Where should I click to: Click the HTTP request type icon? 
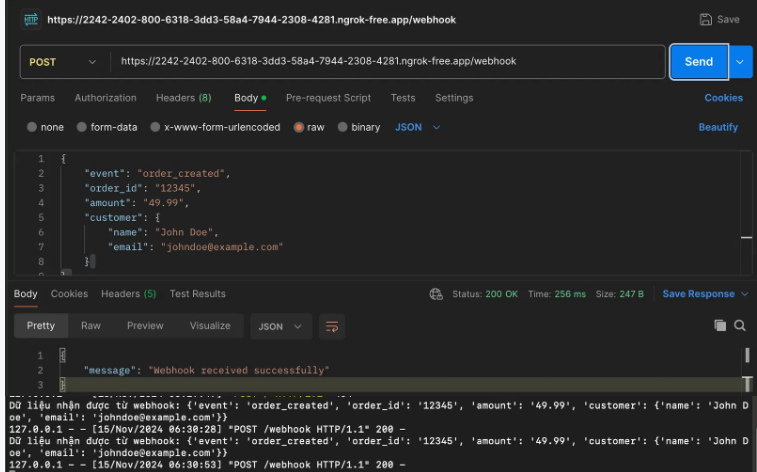point(31,20)
